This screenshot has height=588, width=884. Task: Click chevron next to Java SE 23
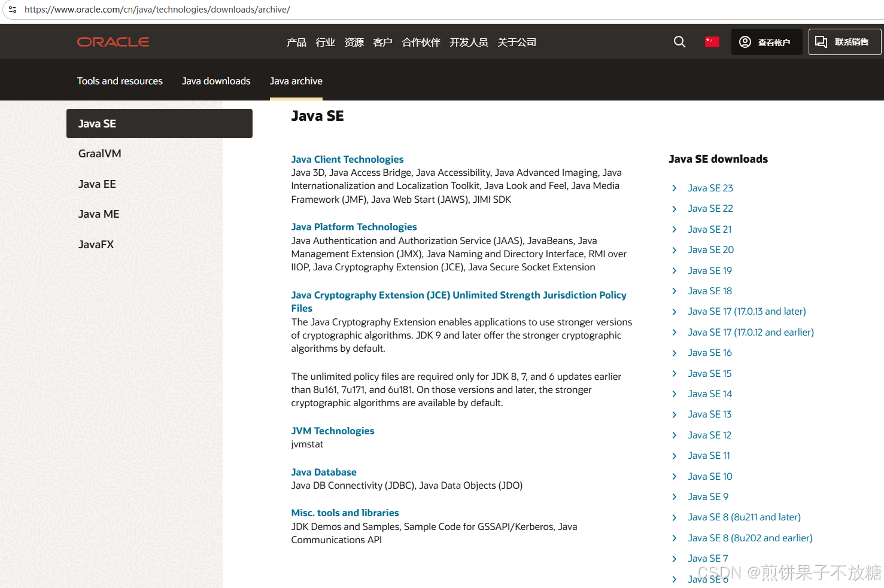[675, 188]
